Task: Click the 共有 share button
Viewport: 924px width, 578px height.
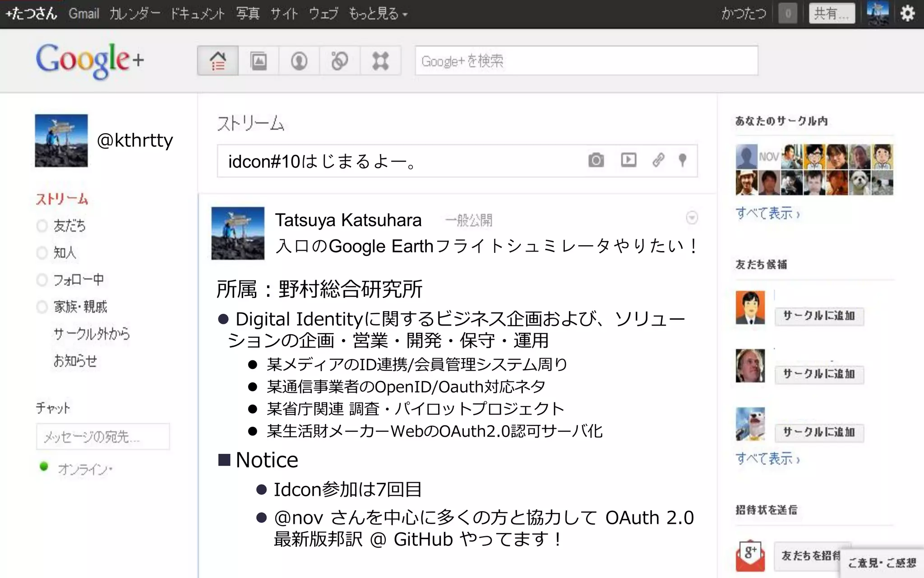Action: pos(832,14)
